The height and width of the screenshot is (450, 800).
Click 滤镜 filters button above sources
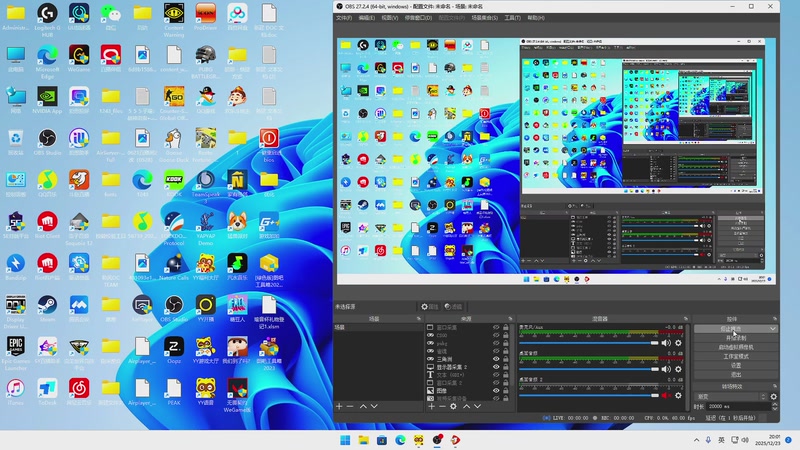pos(453,307)
